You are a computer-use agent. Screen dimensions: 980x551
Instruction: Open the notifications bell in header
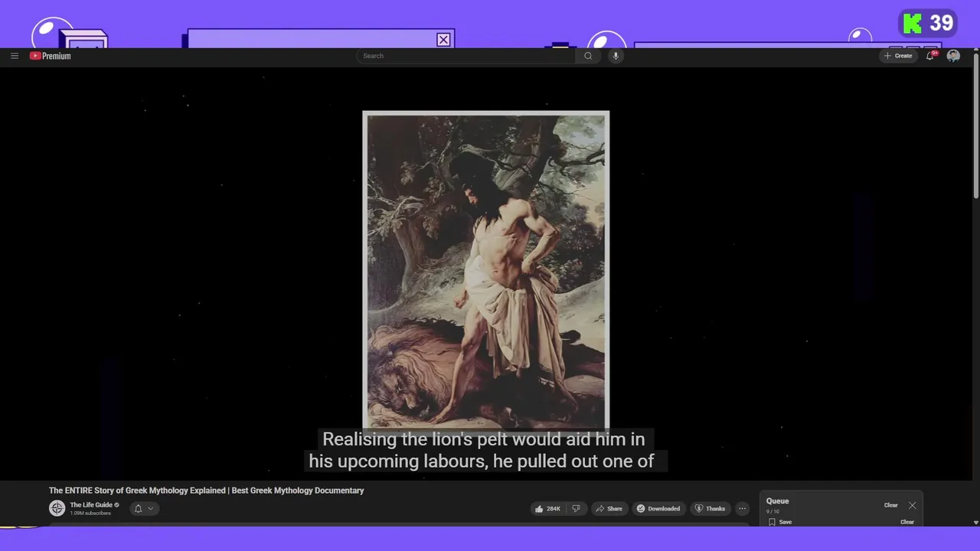click(930, 56)
